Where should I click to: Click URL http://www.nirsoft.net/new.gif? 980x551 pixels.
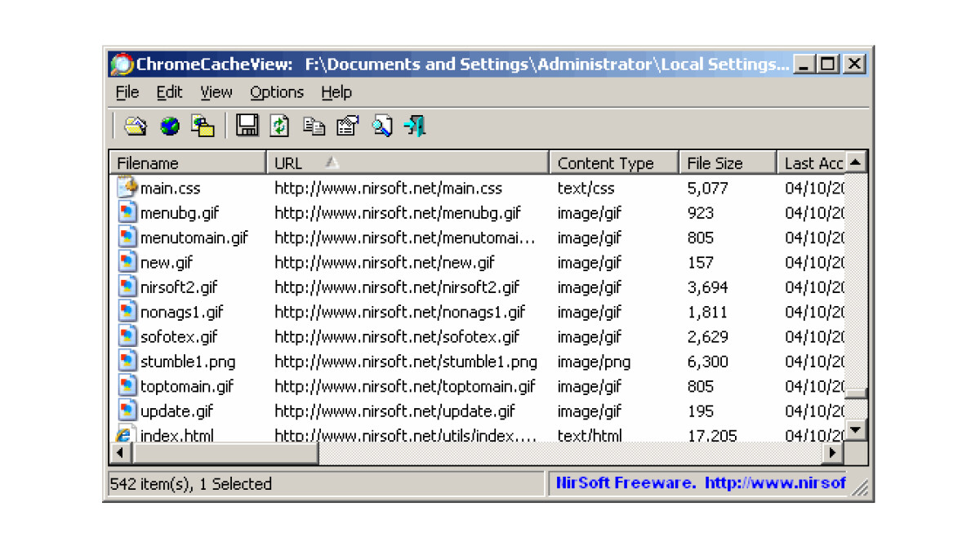[385, 262]
